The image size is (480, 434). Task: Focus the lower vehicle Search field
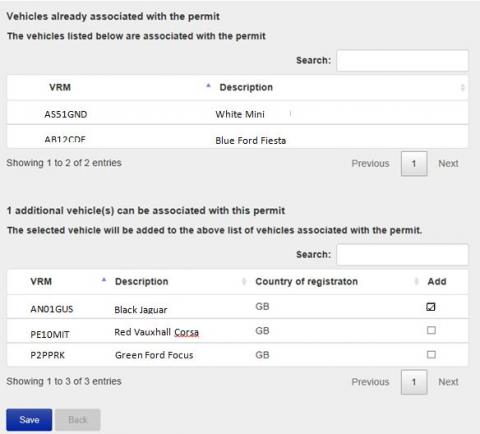[x=402, y=255]
